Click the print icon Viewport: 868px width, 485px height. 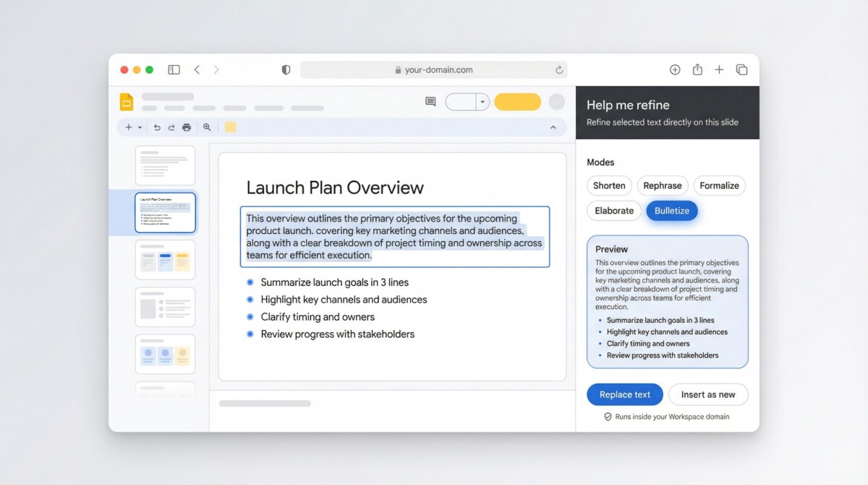point(187,127)
